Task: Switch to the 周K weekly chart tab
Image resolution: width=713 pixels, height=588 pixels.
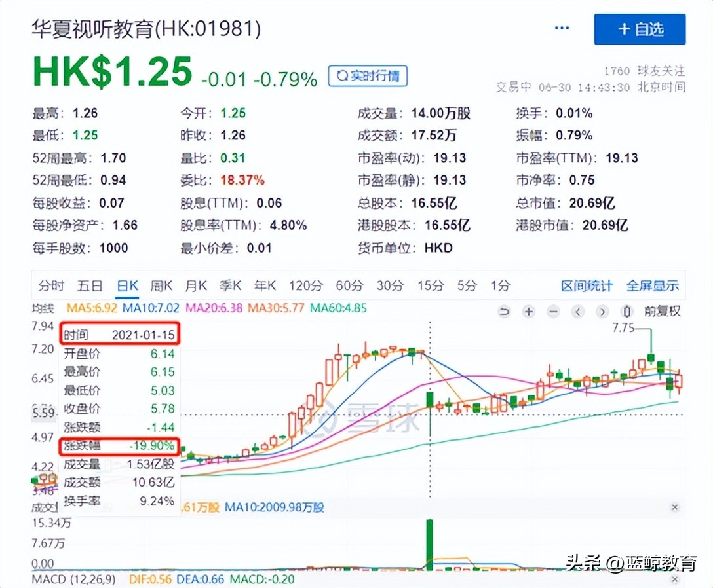Action: [161, 285]
